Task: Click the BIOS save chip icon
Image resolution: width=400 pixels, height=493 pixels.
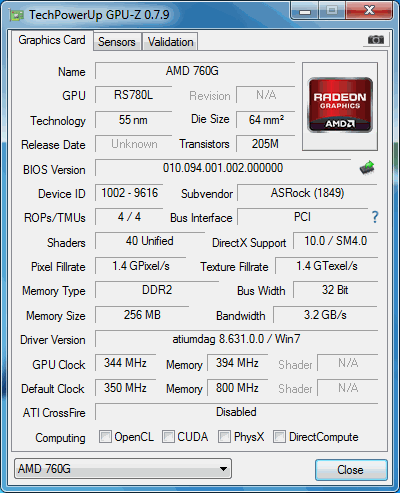Action: 367,167
